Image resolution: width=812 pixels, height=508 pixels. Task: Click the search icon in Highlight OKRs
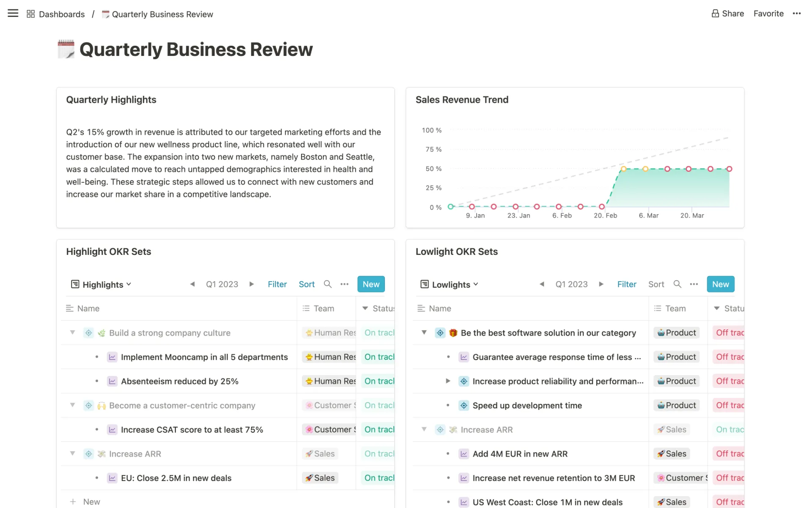(327, 284)
